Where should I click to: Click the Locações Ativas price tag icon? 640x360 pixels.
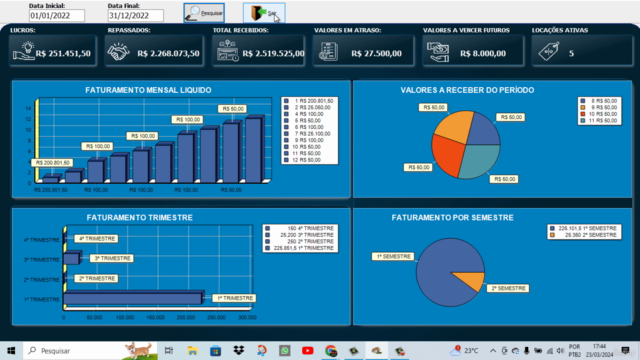(549, 52)
